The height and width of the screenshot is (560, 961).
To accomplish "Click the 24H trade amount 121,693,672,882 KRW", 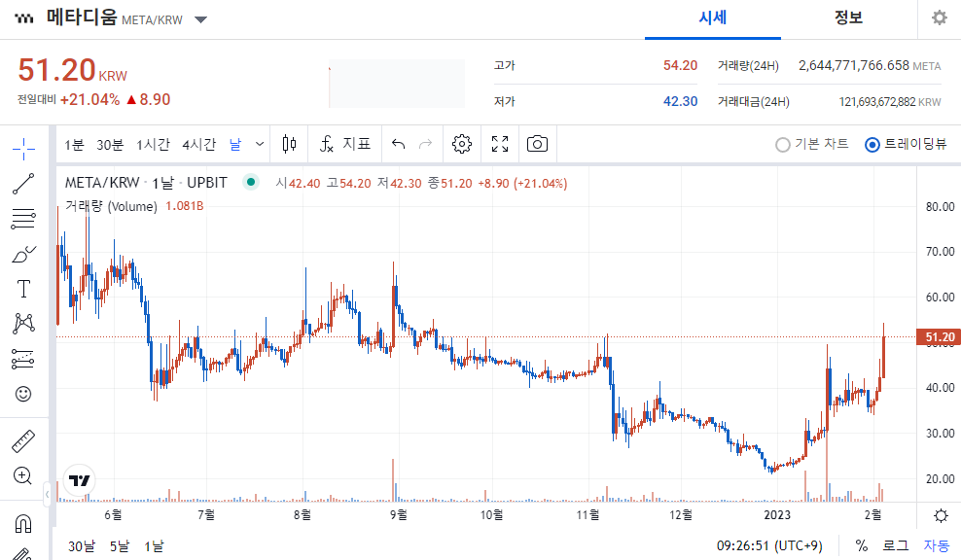I will coord(890,102).
